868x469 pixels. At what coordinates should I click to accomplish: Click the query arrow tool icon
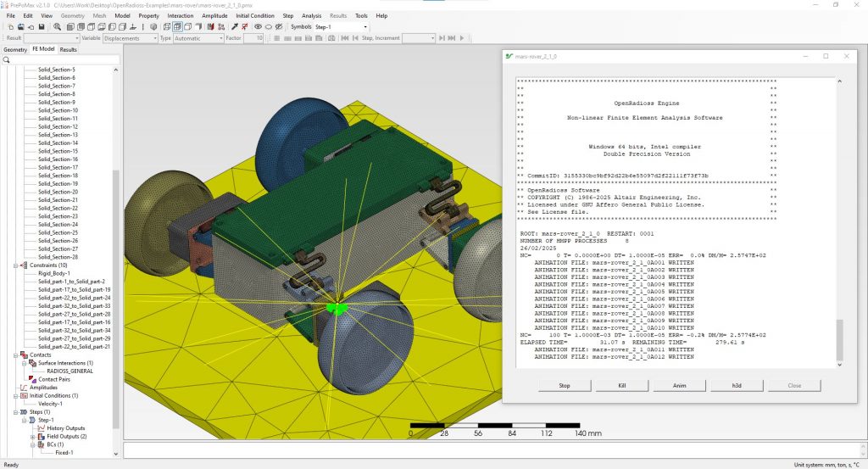pyautogui.click(x=235, y=26)
